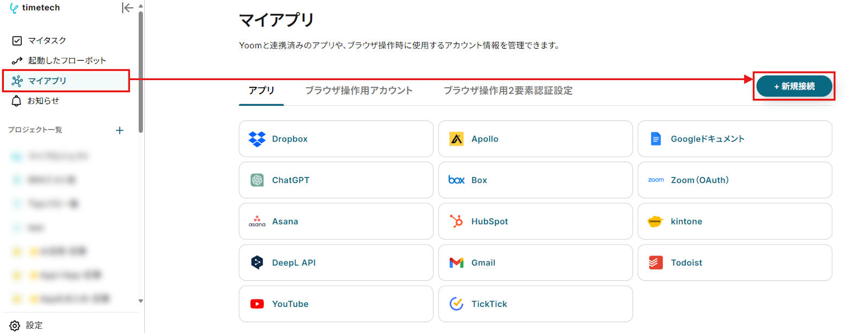Image resolution: width=868 pixels, height=333 pixels.
Task: Click the Todoist logo icon
Action: [655, 262]
